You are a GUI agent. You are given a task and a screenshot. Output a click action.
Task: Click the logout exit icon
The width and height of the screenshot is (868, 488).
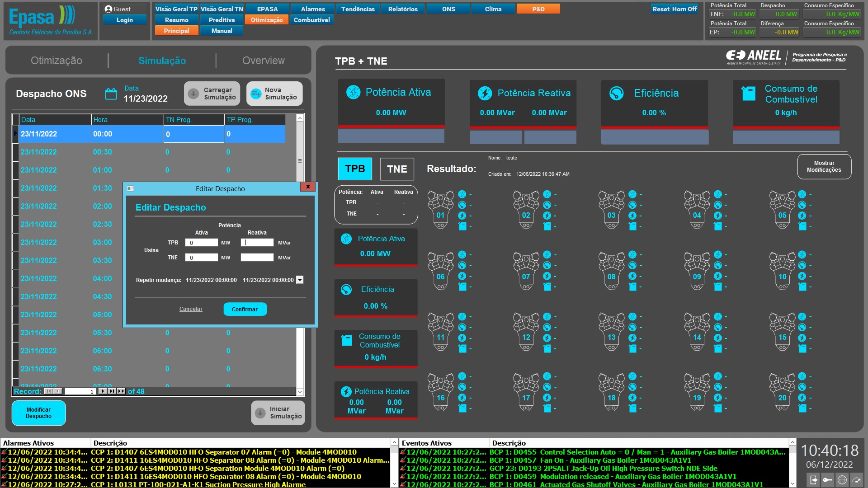coord(813,480)
